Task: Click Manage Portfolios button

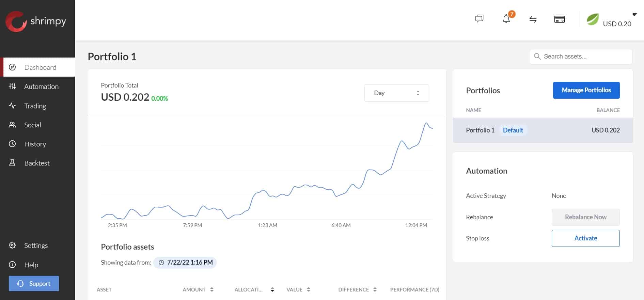Action: [x=586, y=90]
